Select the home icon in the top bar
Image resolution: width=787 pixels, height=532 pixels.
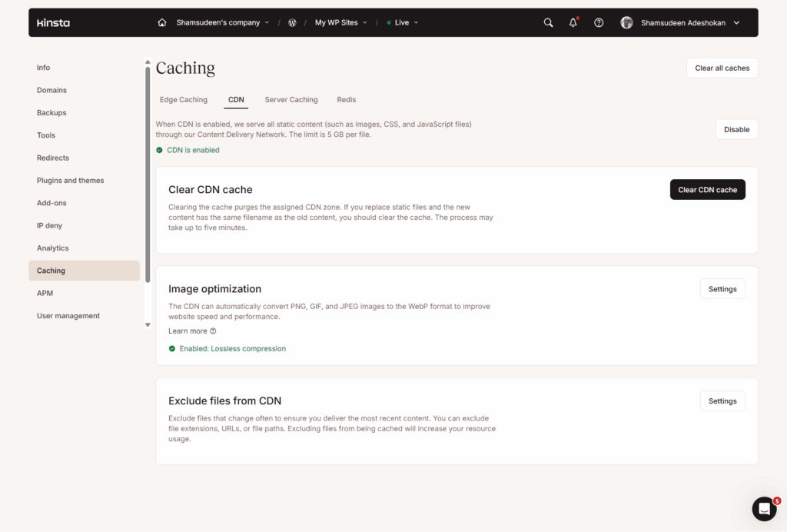[x=161, y=22]
